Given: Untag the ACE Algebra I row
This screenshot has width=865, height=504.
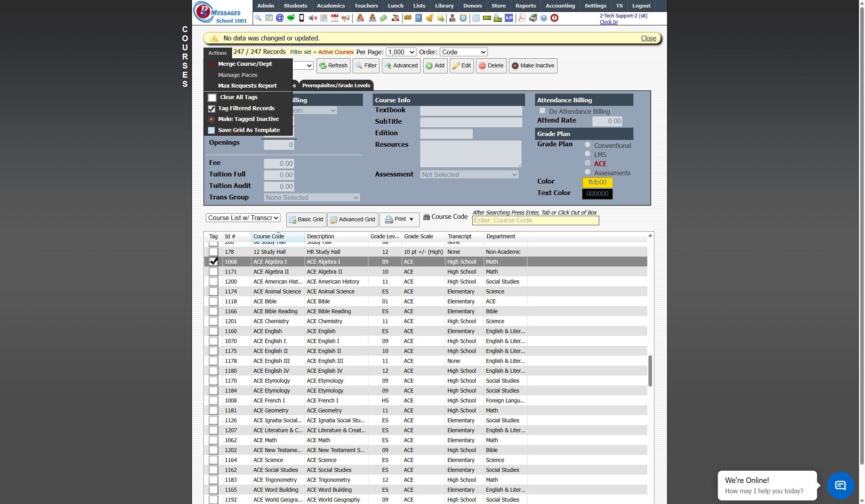Looking at the screenshot, I should click(x=213, y=262).
